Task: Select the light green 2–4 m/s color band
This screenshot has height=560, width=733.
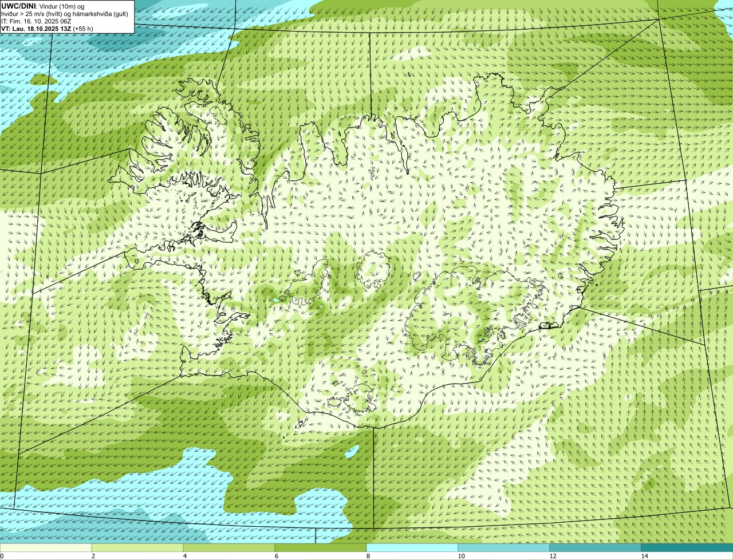Action: click(x=137, y=547)
